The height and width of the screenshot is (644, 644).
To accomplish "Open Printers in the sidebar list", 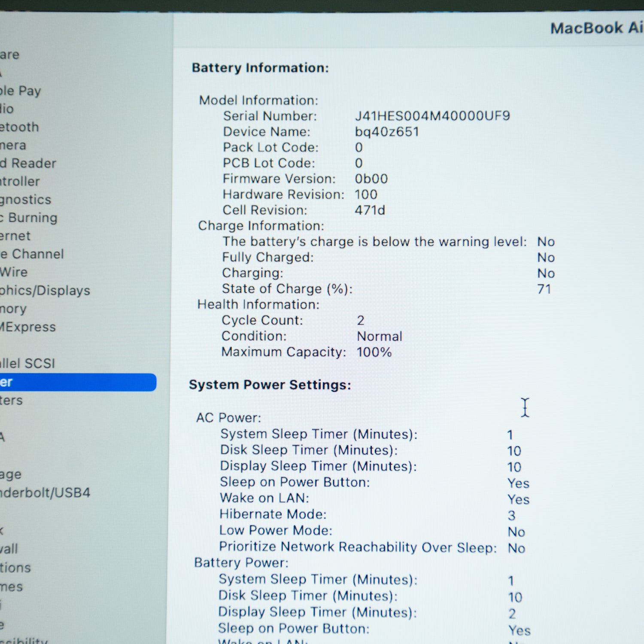I will [11, 400].
